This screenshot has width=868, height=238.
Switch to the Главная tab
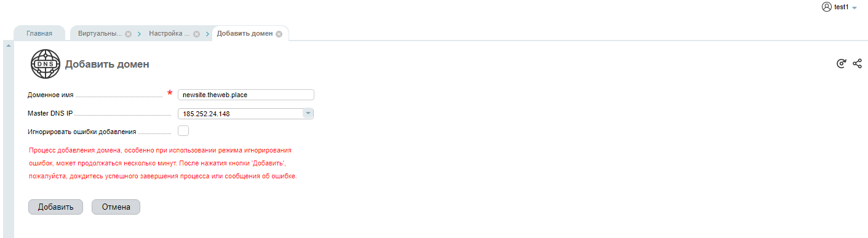point(39,34)
